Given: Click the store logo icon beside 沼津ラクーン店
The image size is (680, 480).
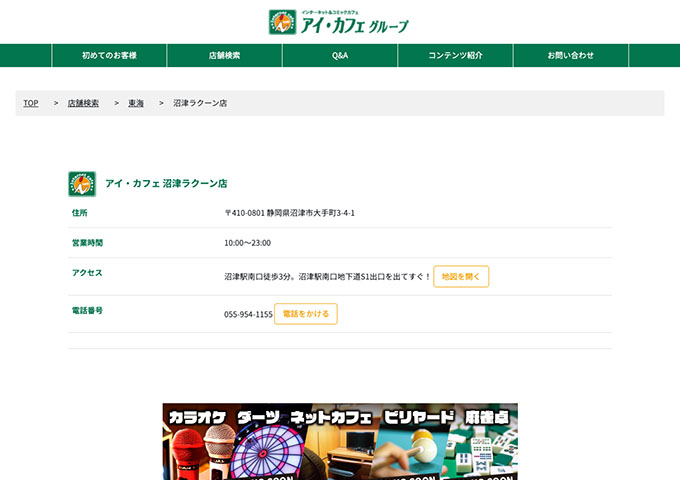Looking at the screenshot, I should point(82,184).
